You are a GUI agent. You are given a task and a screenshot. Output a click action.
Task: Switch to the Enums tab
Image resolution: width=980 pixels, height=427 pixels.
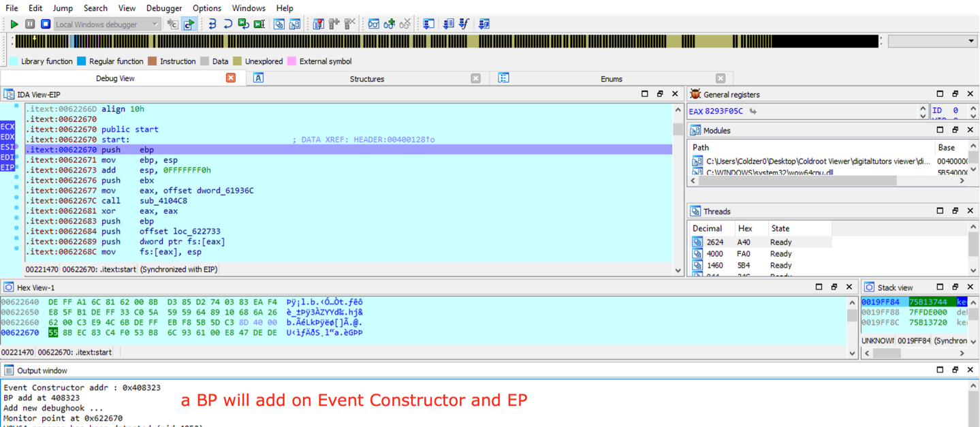pyautogui.click(x=611, y=78)
